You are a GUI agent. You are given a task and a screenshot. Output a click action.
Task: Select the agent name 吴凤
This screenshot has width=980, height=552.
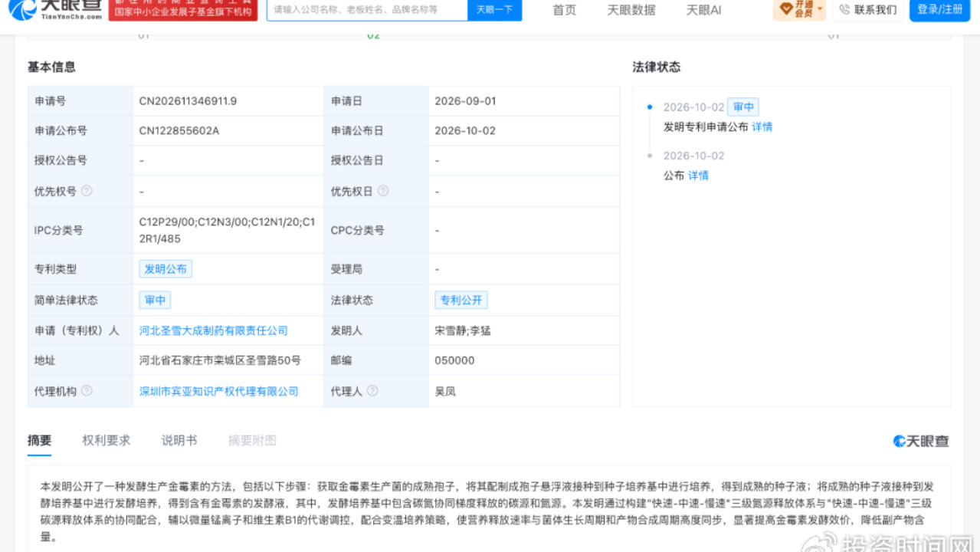445,391
